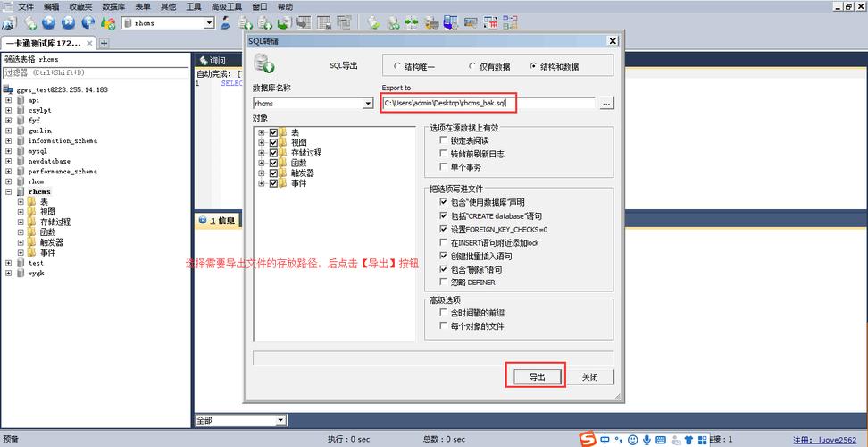Close the 一卡通测试库 connection tab
Image resolution: width=868 pixels, height=447 pixels.
tap(88, 43)
